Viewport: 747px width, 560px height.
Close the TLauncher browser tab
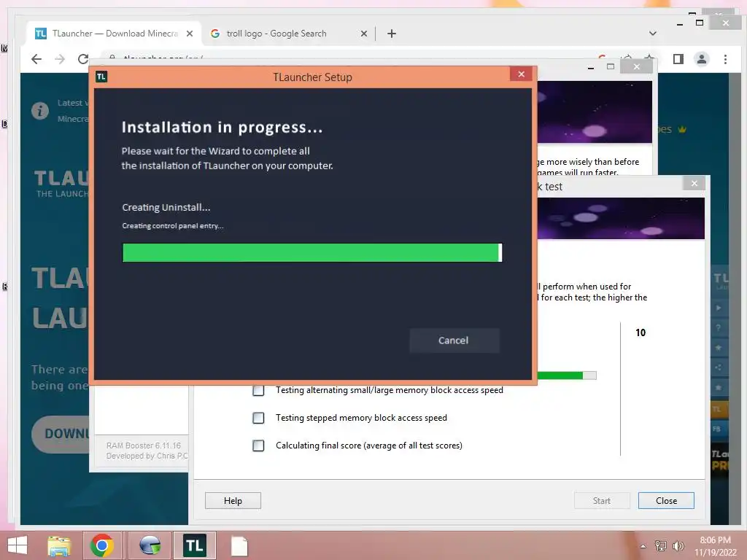pyautogui.click(x=190, y=34)
